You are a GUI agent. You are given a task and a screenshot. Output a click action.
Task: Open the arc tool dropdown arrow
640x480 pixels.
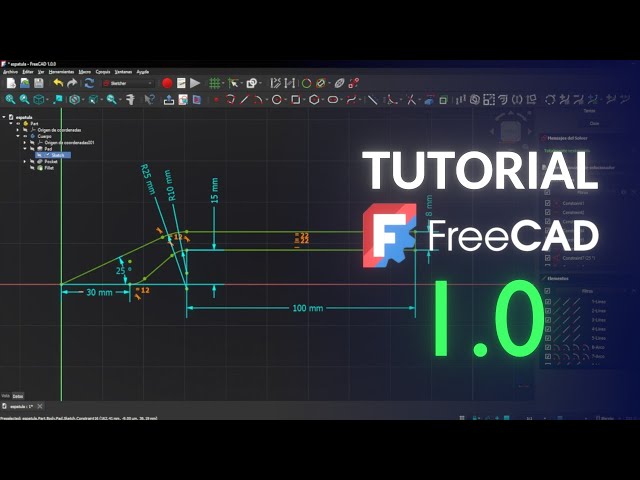coord(267,100)
